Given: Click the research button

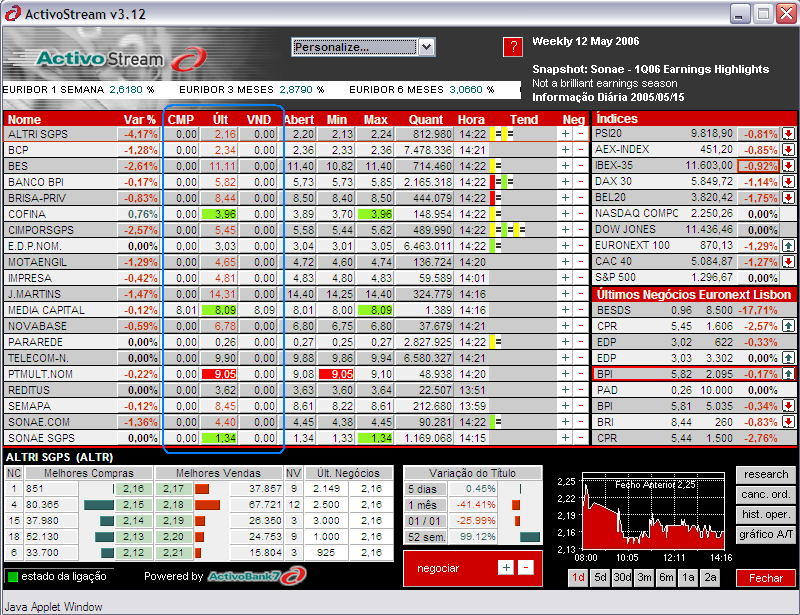Looking at the screenshot, I should tap(766, 474).
